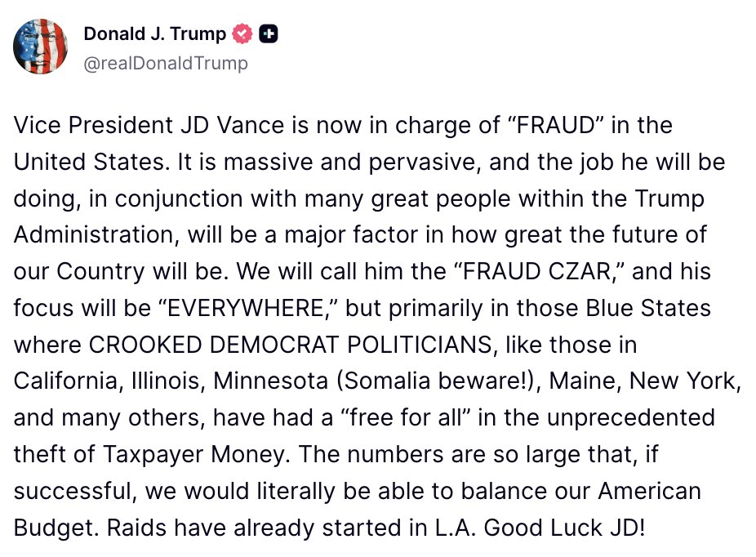Viewport: 756px width, 557px height.
Task: Click the Donald J. Trump profile avatar
Action: coord(40,47)
